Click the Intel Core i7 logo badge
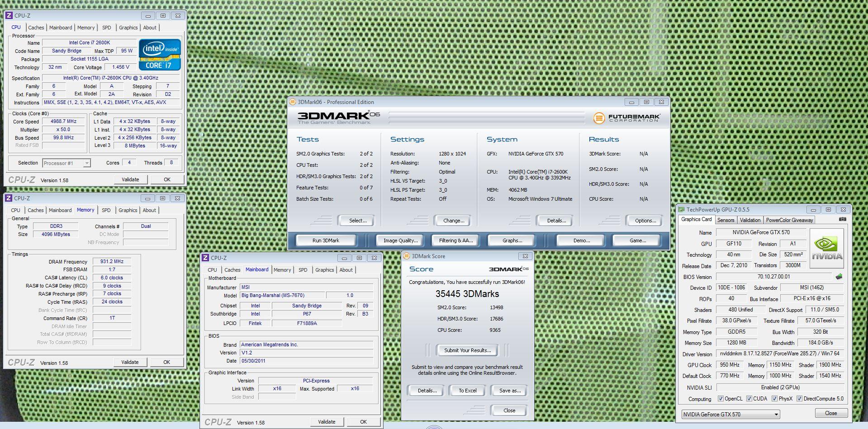 (x=160, y=55)
